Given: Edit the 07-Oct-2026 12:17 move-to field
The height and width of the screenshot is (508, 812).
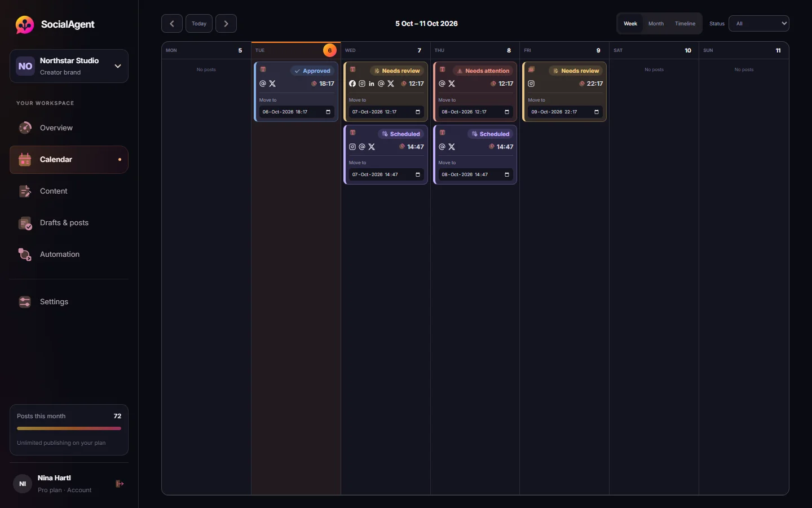Looking at the screenshot, I should pos(386,112).
